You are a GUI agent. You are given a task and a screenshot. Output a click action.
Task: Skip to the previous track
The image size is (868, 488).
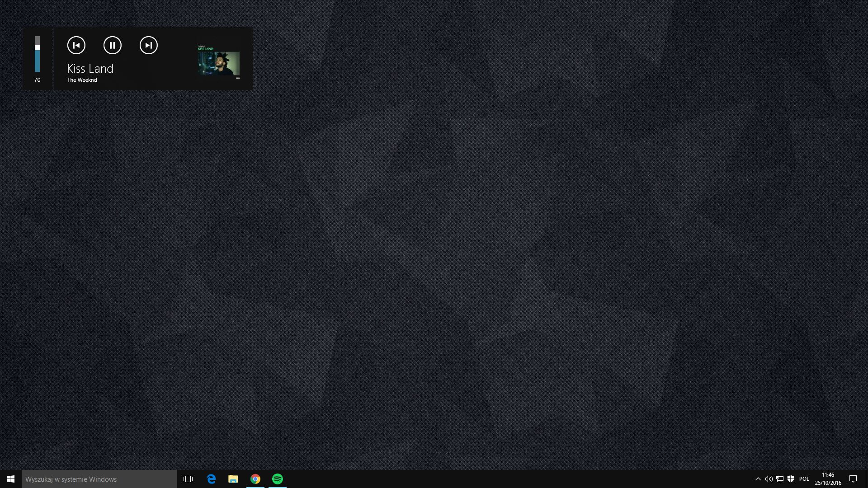[76, 45]
